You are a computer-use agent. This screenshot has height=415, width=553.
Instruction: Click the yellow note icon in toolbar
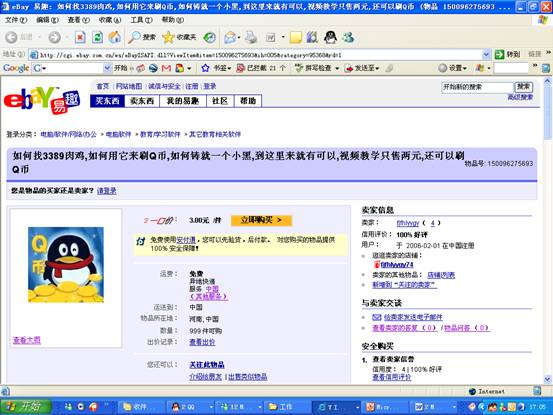click(296, 37)
